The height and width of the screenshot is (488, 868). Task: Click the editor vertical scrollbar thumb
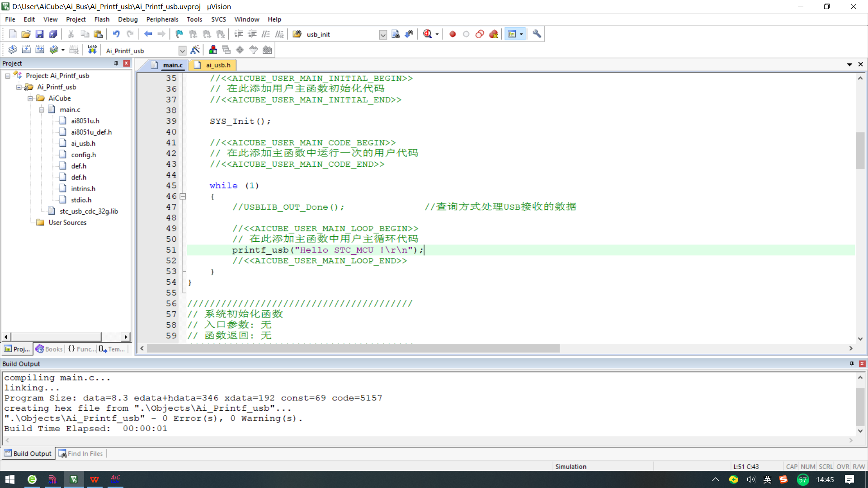860,150
